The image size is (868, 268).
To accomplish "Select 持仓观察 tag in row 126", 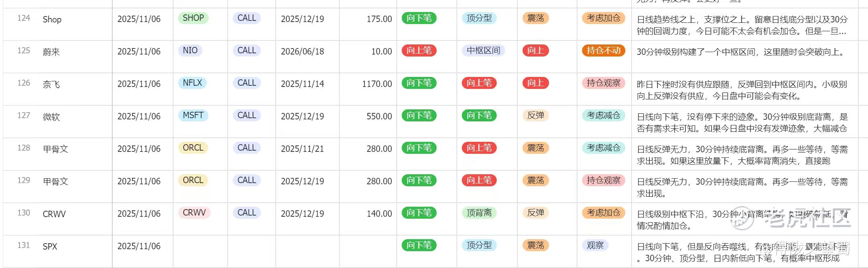I will coord(604,83).
